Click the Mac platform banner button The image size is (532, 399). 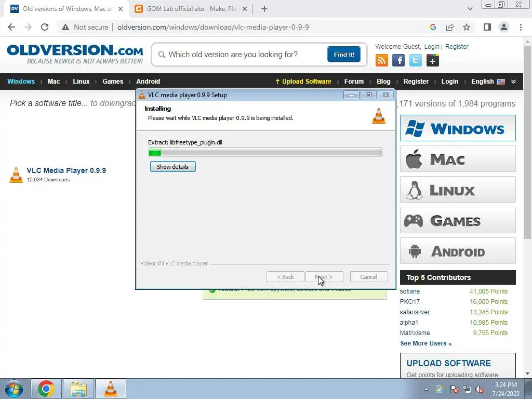(x=458, y=159)
